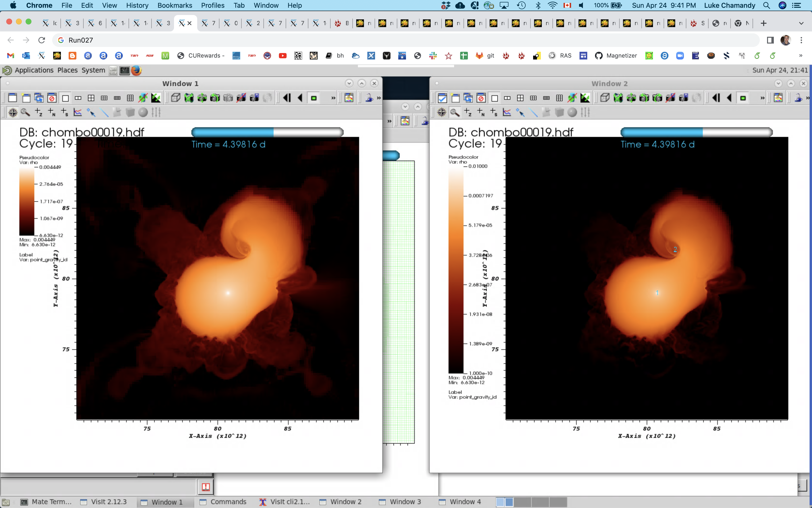The image size is (812, 508).
Task: Delete window icon in Window 2
Action: tap(481, 98)
